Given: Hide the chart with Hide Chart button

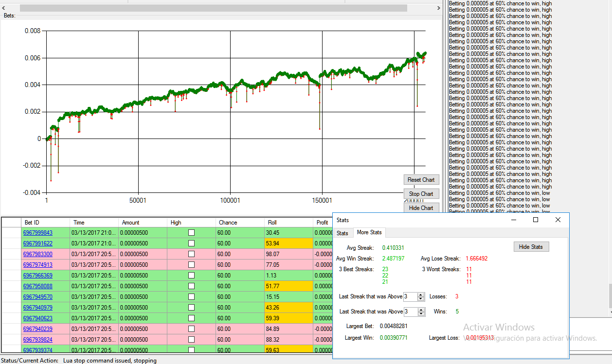Looking at the screenshot, I should [421, 208].
